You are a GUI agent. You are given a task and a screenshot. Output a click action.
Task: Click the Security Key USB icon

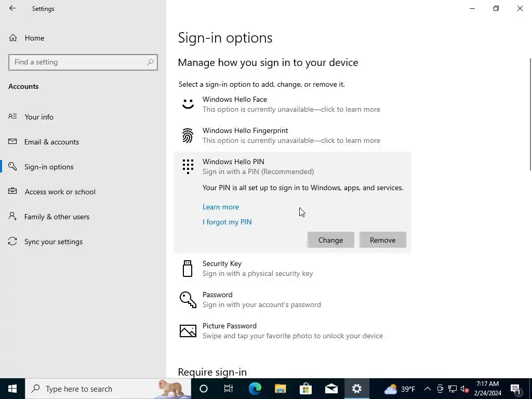tap(188, 269)
